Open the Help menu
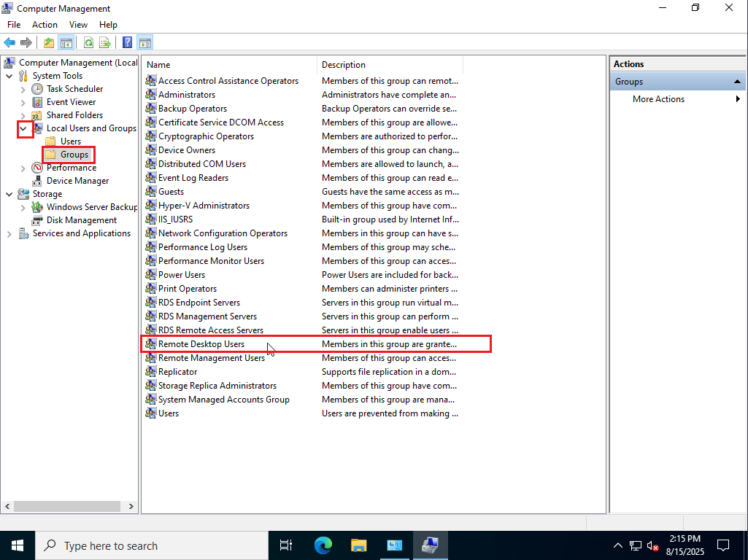This screenshot has width=748, height=560. click(108, 25)
